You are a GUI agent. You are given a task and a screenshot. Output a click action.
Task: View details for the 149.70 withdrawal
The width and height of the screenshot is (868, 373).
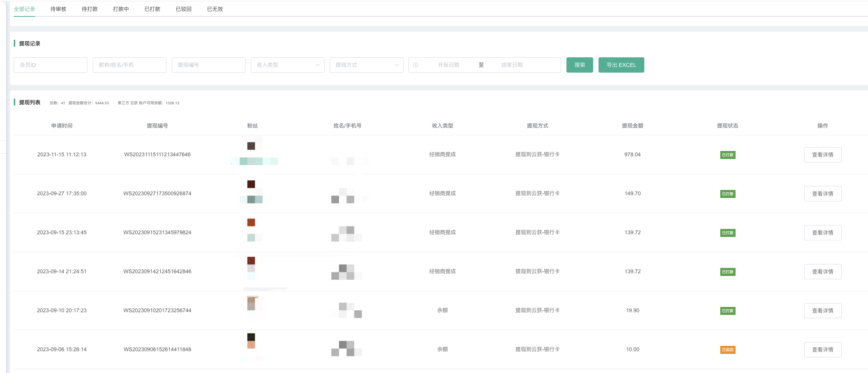click(823, 194)
